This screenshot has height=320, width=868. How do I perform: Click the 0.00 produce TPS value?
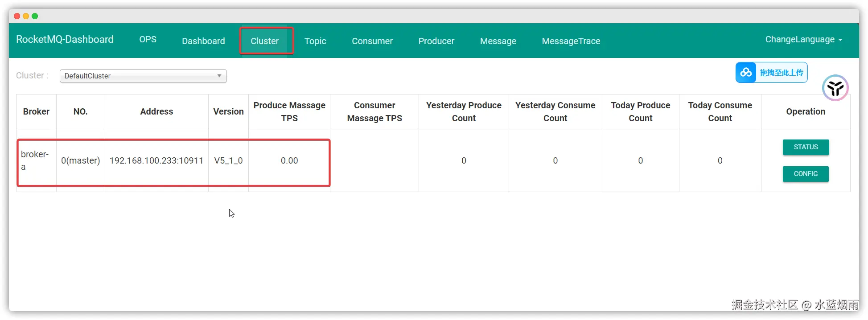[289, 160]
